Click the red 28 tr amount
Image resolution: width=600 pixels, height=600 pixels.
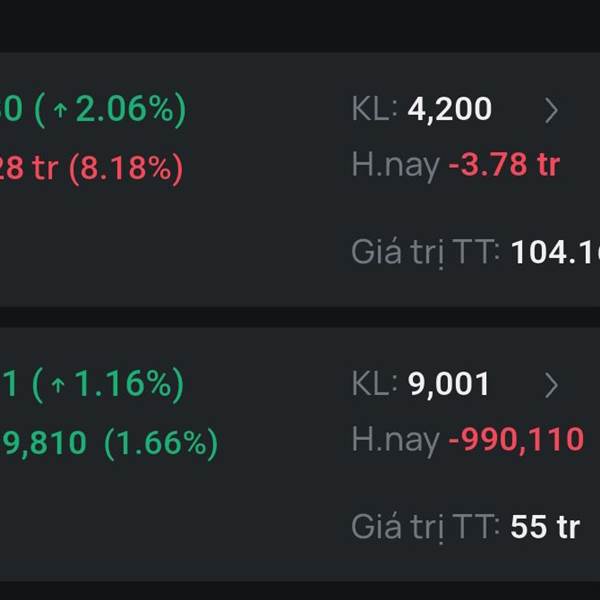(x=30, y=168)
